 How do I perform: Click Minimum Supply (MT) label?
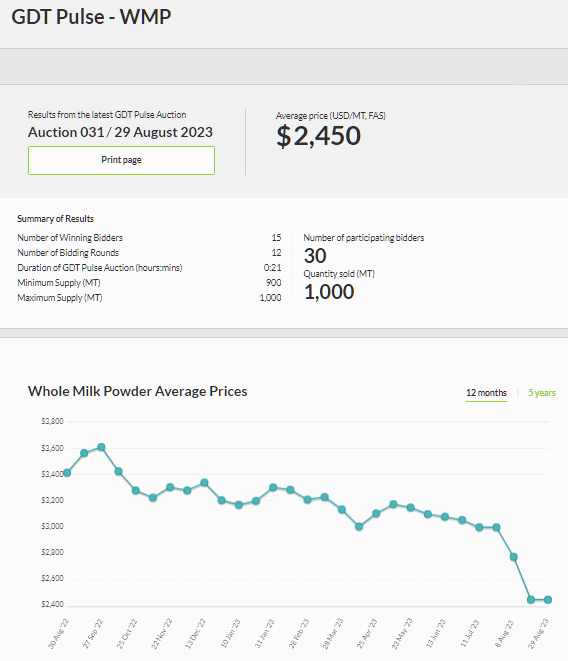tap(59, 282)
